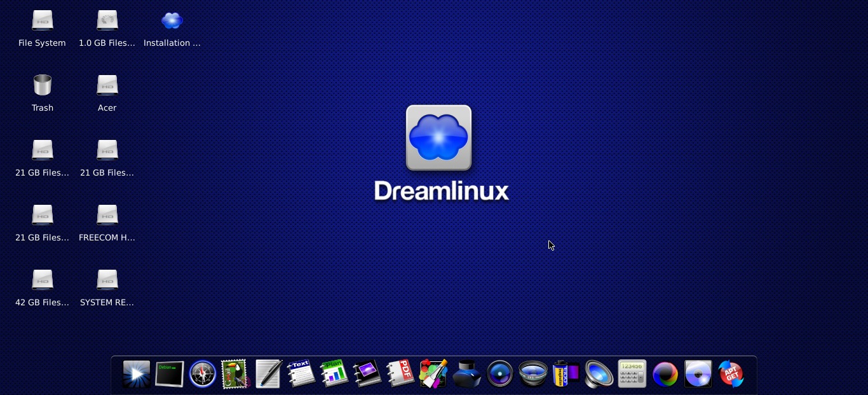The width and height of the screenshot is (868, 395).
Task: Open the APT GET package dock icon
Action: point(731,374)
